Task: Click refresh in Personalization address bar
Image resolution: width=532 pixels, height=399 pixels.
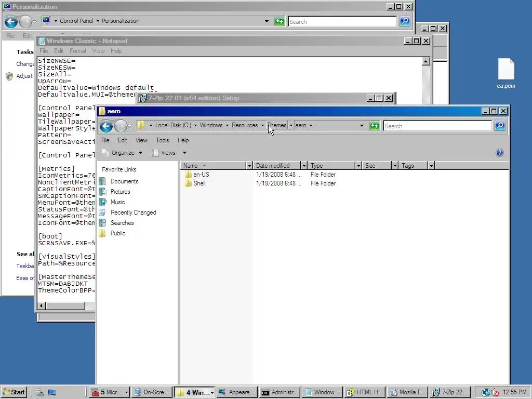Action: coord(280,21)
